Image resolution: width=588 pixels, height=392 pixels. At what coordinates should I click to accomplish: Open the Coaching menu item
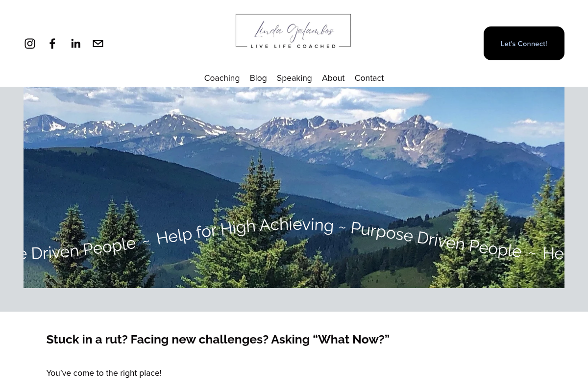[222, 78]
